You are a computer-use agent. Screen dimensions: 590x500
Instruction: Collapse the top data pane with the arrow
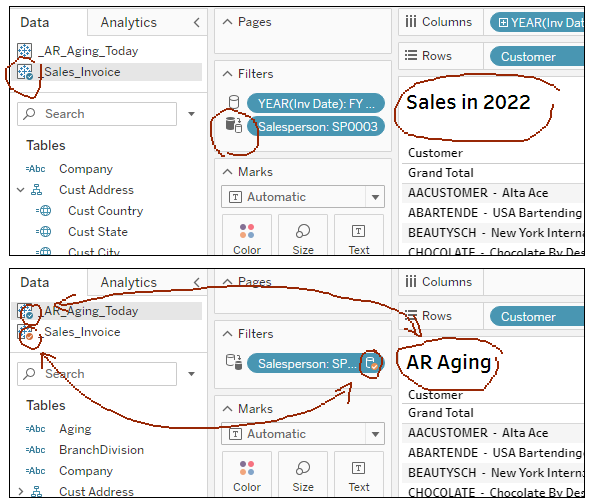point(196,23)
